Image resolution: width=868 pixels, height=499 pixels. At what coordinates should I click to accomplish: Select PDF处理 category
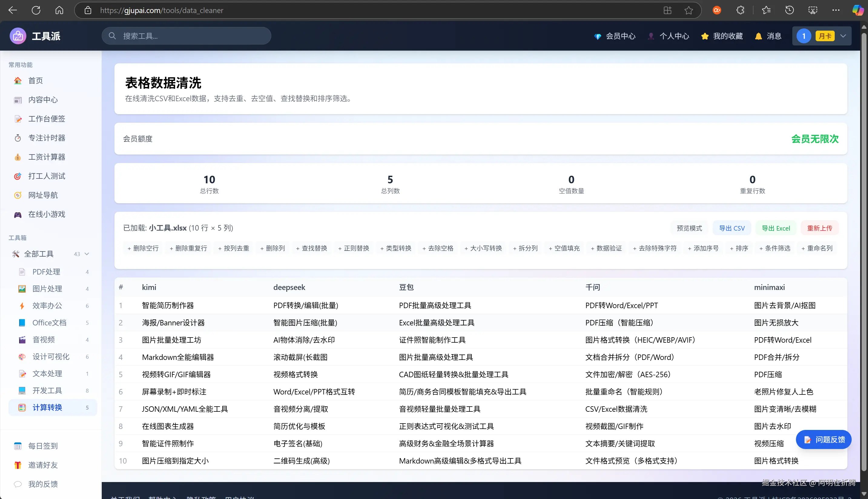tap(53, 272)
